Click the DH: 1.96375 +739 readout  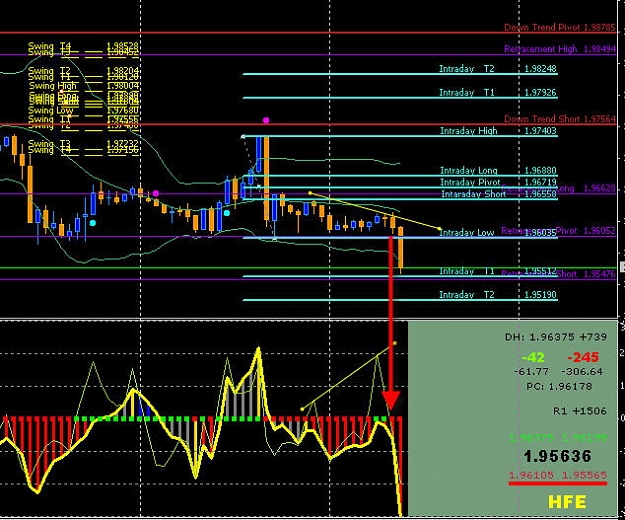[556, 337]
